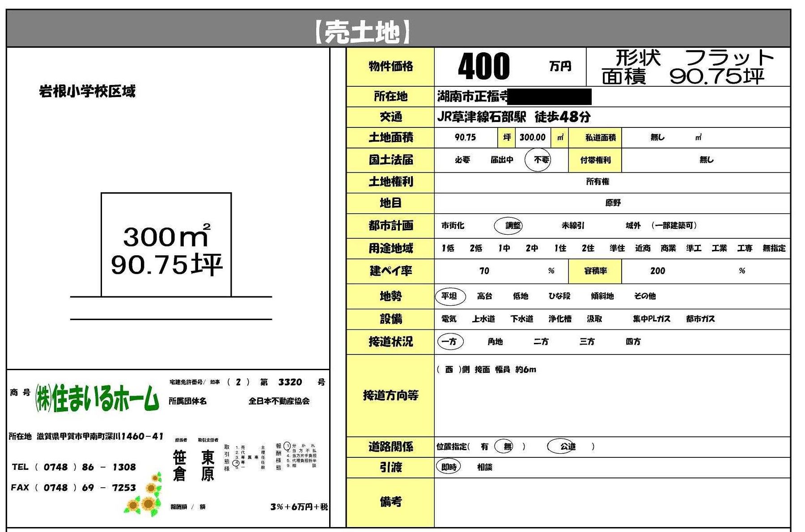Select the 届出中 option

(502, 160)
